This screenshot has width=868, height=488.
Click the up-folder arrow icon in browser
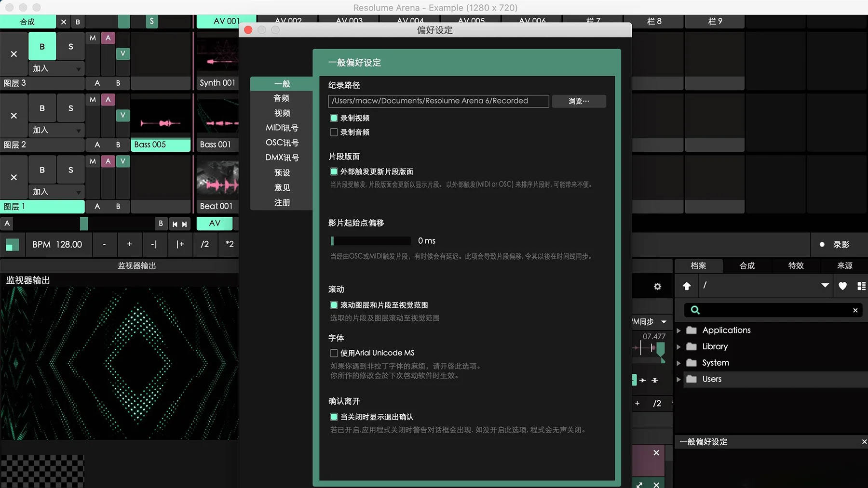pyautogui.click(x=687, y=286)
